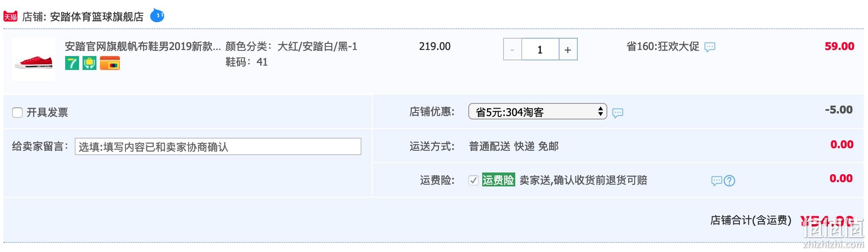Click the 给卖家留言 message input field
The height and width of the screenshot is (252, 868).
(218, 146)
